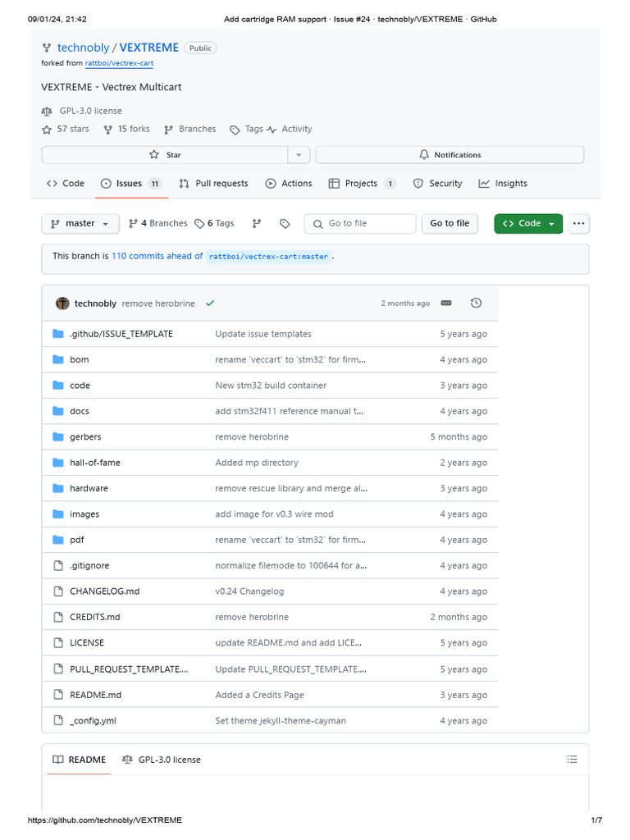Open 'v0.24 Changelog' commit message
The width and height of the screenshot is (630, 840).
tap(249, 591)
